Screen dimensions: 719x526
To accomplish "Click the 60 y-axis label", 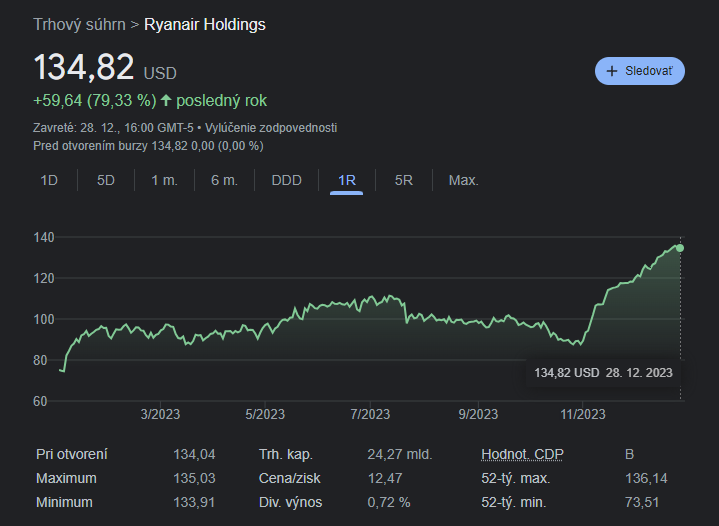I will click(x=40, y=401).
